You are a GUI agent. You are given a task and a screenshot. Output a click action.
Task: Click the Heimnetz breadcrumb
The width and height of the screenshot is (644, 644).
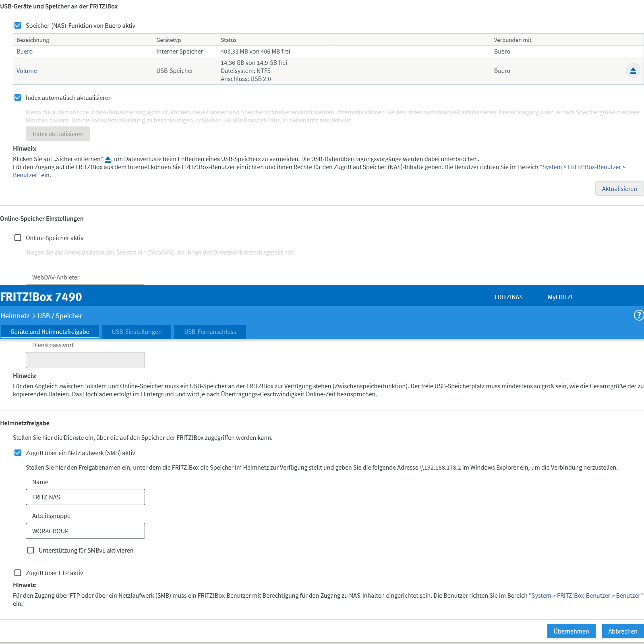coord(15,316)
